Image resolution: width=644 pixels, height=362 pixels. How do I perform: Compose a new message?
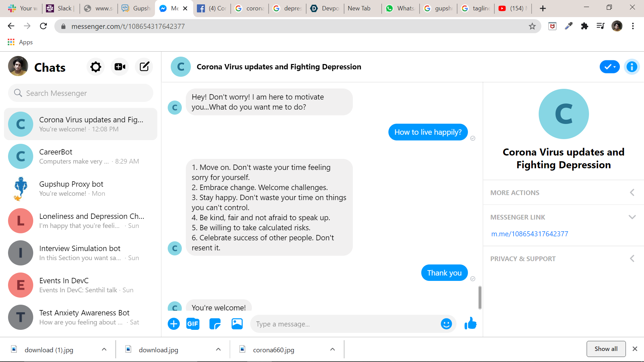click(144, 67)
